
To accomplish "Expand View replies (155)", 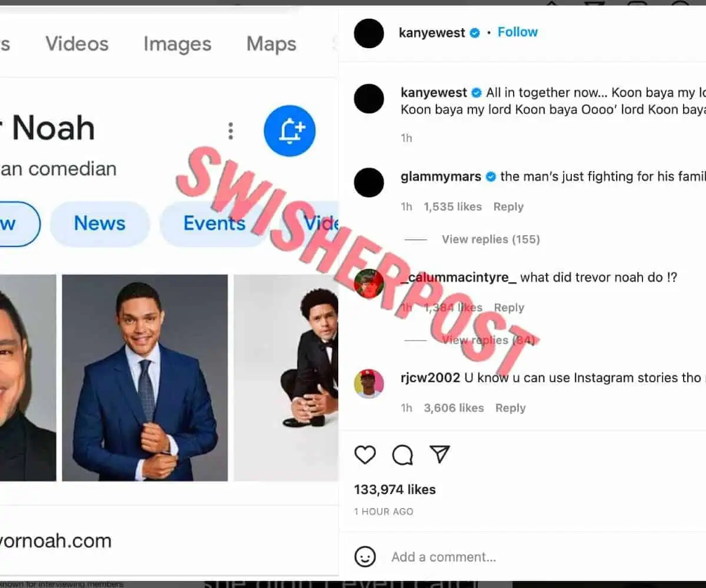I will [491, 239].
